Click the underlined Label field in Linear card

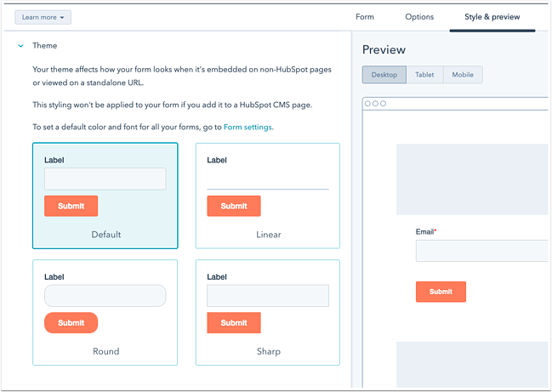pos(268,180)
